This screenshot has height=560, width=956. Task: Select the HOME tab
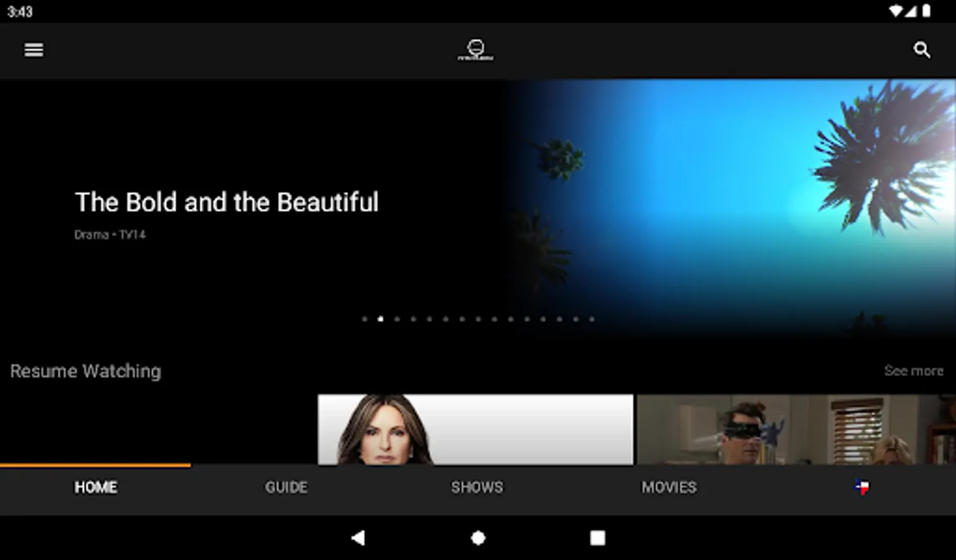point(96,487)
